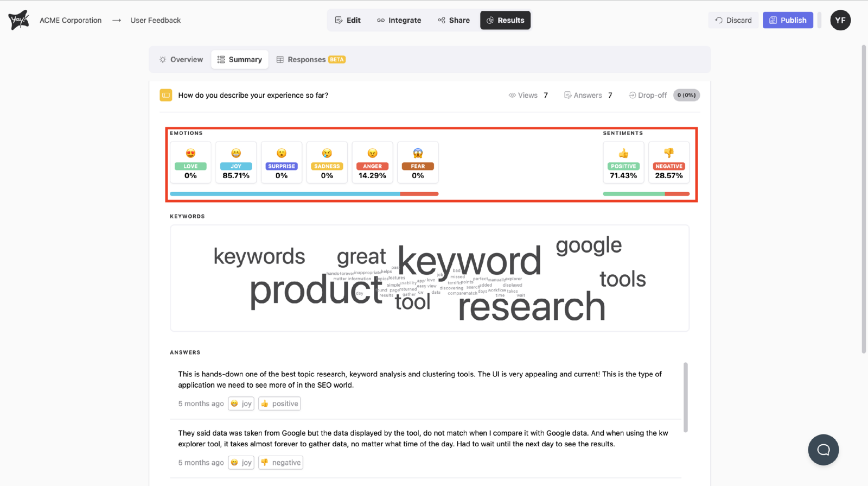Open the chat support bubble
The height and width of the screenshot is (486, 868).
(x=823, y=450)
